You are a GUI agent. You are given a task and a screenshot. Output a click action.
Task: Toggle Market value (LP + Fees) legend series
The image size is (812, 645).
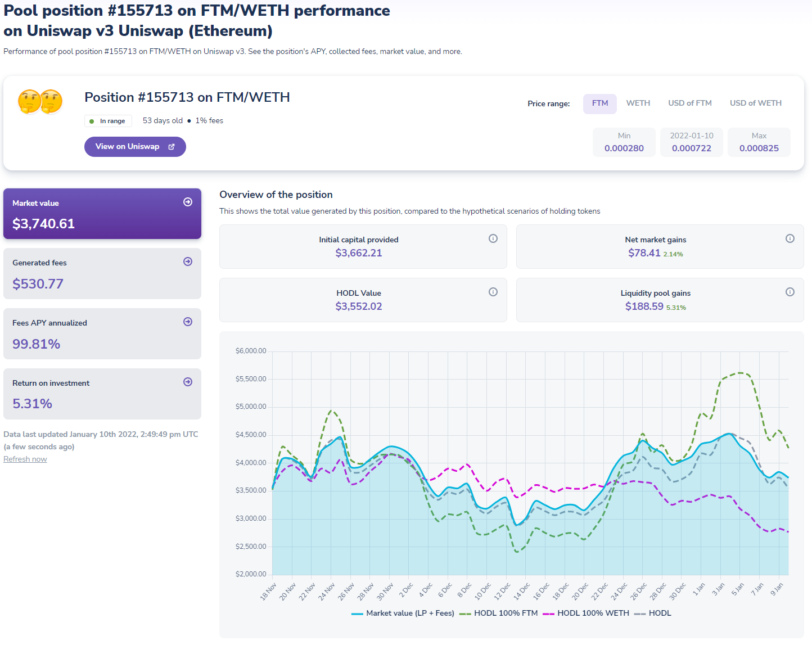click(x=403, y=614)
